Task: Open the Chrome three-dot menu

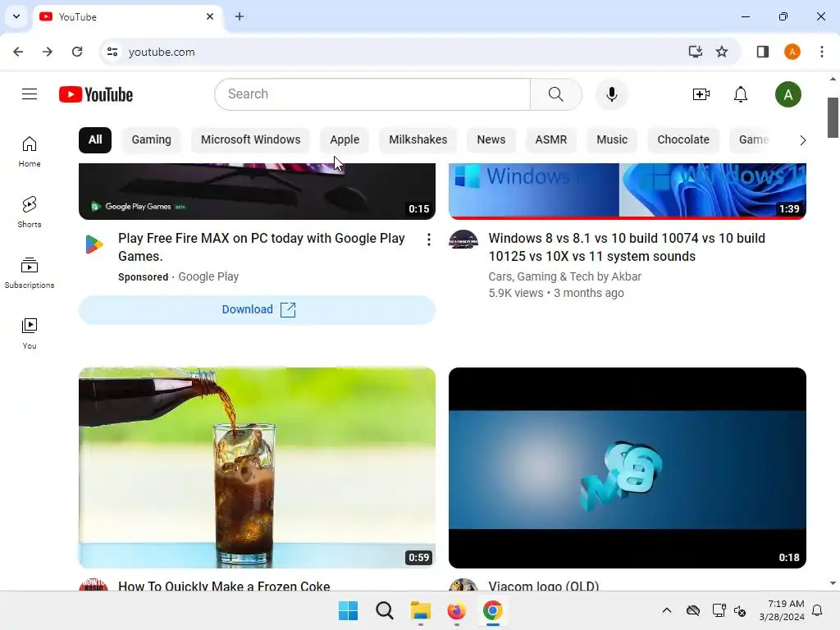Action: pyautogui.click(x=822, y=52)
